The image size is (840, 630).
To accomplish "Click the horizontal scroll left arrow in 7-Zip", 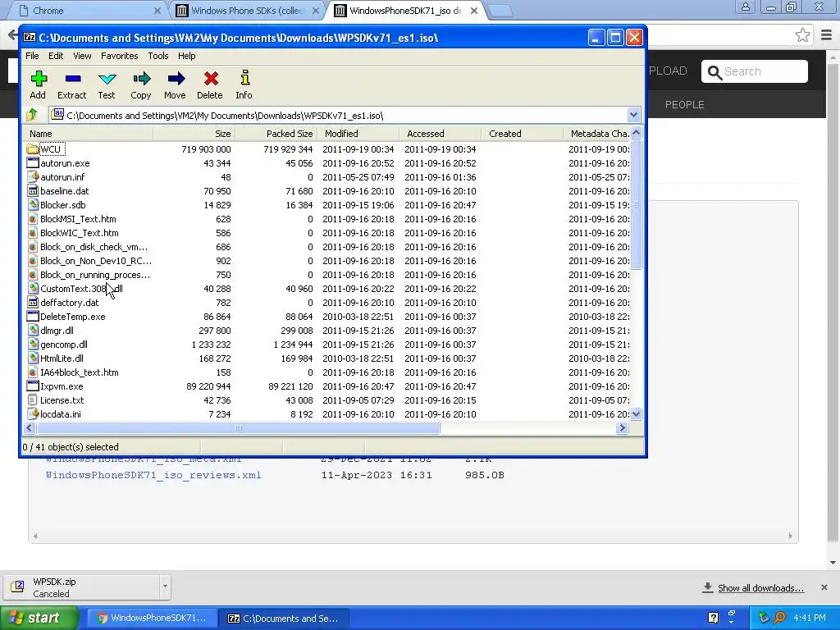I will click(30, 427).
